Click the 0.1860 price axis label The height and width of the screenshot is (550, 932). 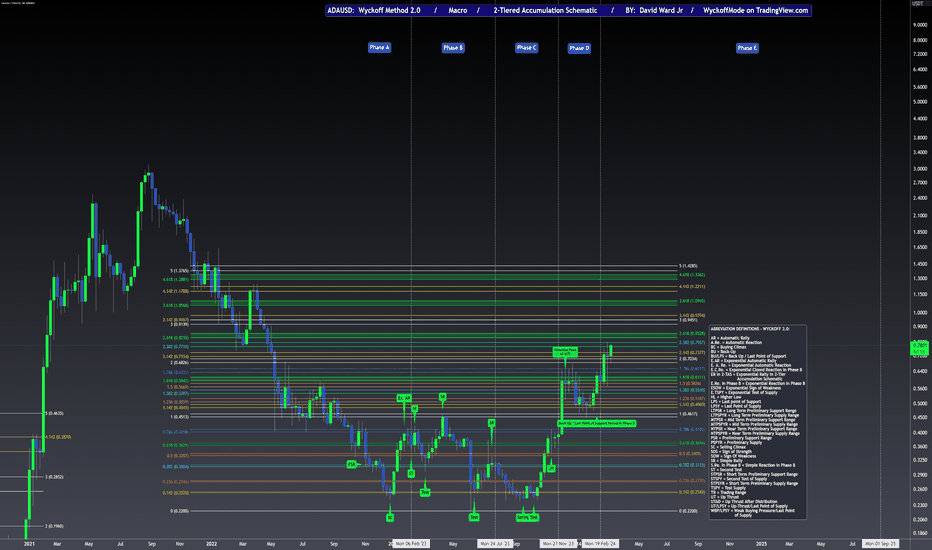tap(920, 533)
